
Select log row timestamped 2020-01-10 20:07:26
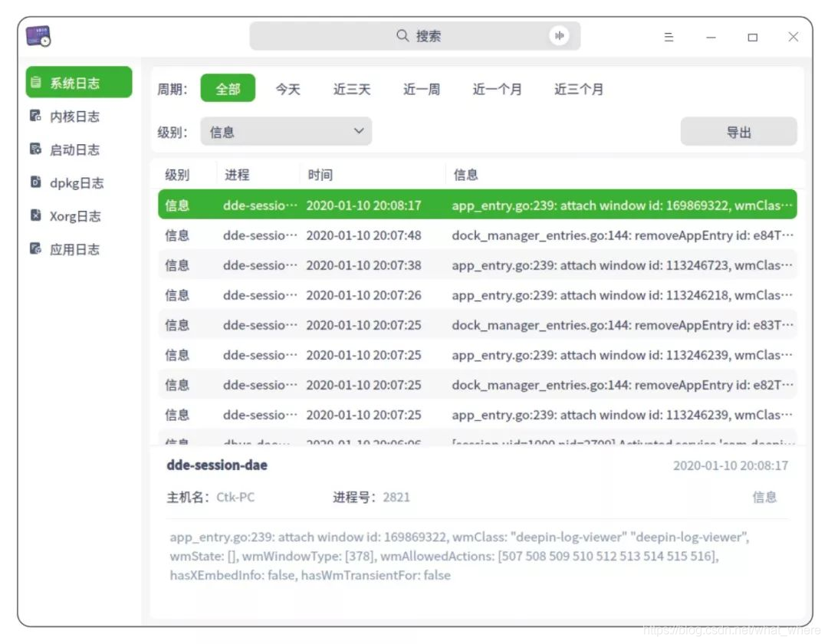(478, 295)
